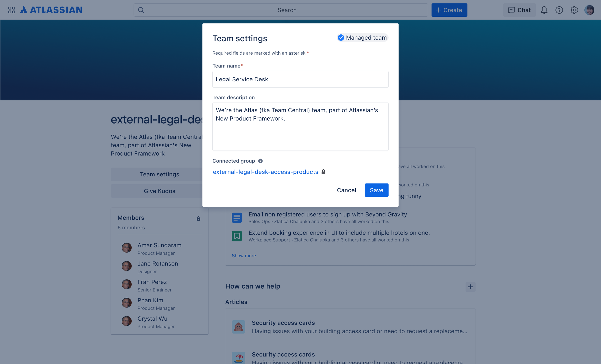Add an article with the plus icon
This screenshot has height=364, width=601.
point(471,287)
